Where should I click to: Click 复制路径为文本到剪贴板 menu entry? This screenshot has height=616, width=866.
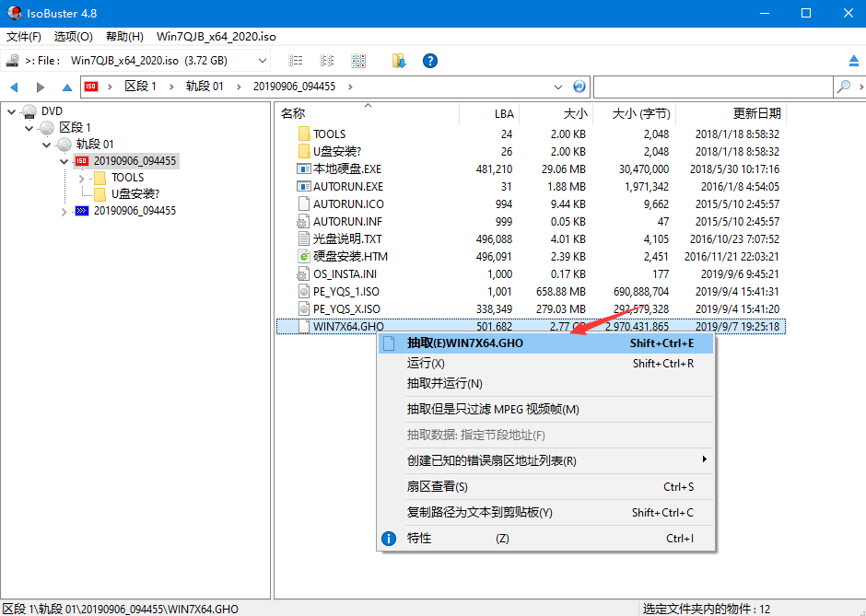pos(480,512)
